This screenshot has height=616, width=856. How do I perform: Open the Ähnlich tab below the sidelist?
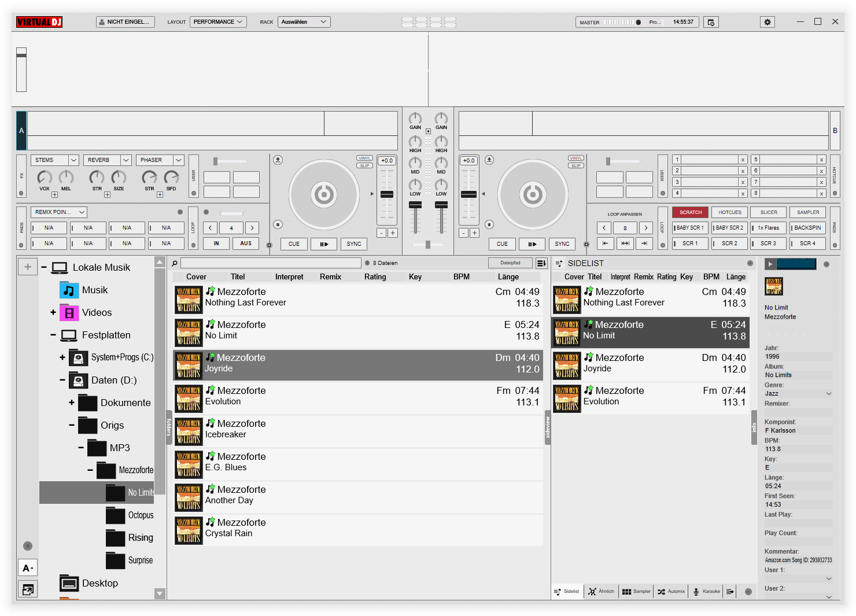pos(601,592)
